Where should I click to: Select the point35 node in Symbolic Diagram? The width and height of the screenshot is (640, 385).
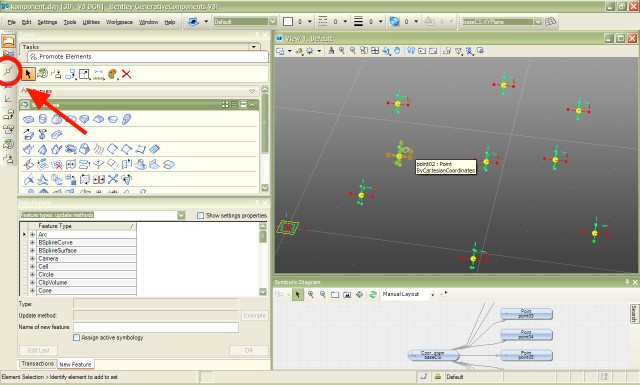pos(527,355)
